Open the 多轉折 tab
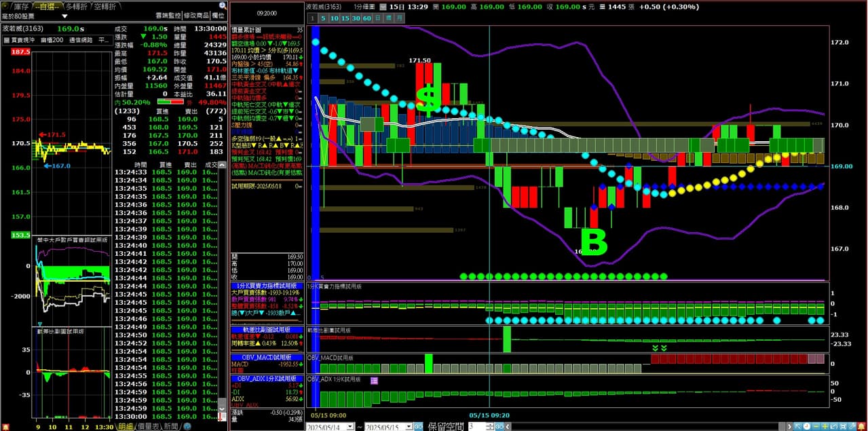Screen dimensions: 868x431 [77, 6]
